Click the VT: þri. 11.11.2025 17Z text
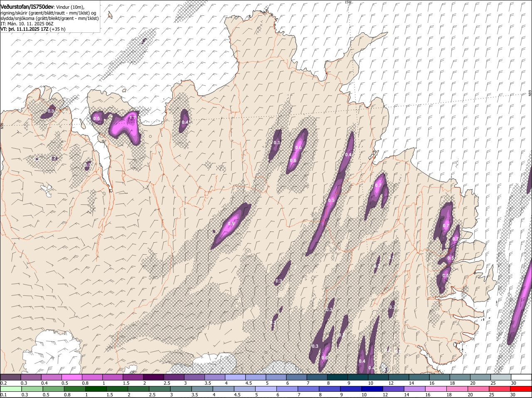 point(25,29)
